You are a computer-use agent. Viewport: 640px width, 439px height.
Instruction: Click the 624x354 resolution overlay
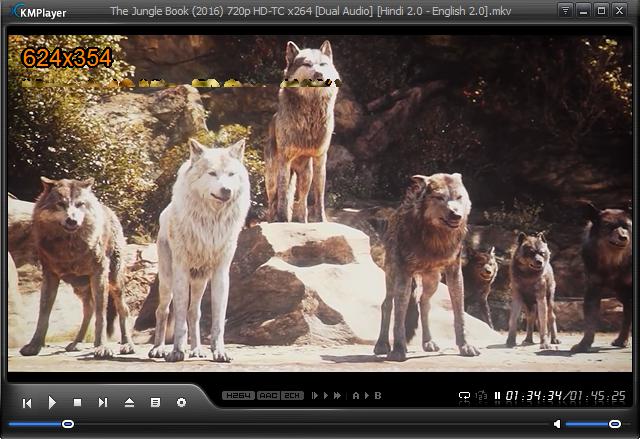(67, 58)
